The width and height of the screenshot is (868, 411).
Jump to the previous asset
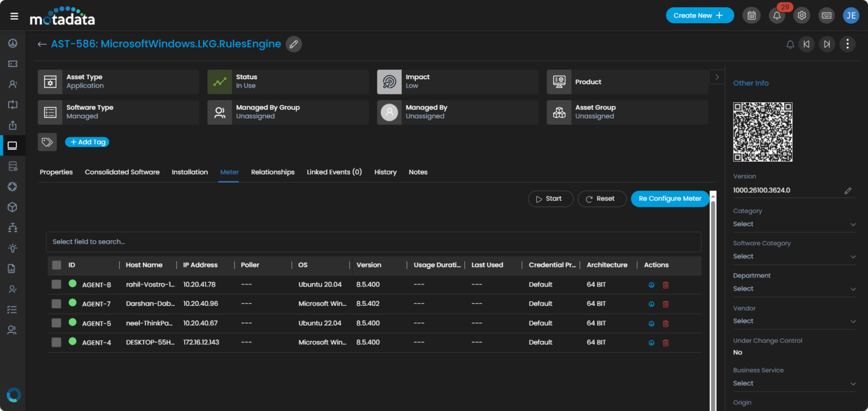806,44
